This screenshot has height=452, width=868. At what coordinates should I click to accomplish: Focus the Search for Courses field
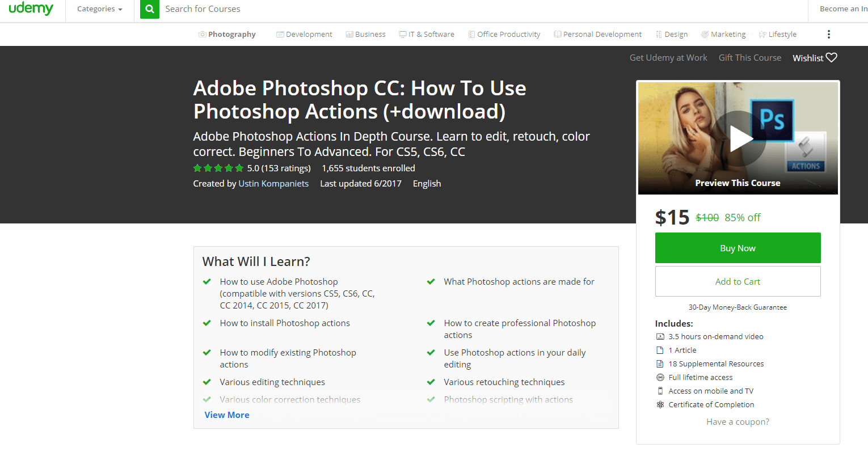coord(482,9)
